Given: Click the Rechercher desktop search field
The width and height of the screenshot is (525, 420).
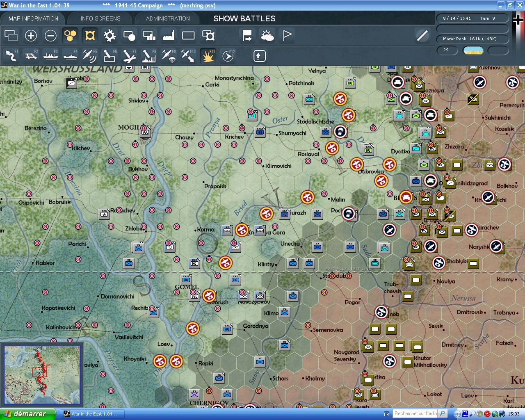Looking at the screenshot, I should [415, 413].
